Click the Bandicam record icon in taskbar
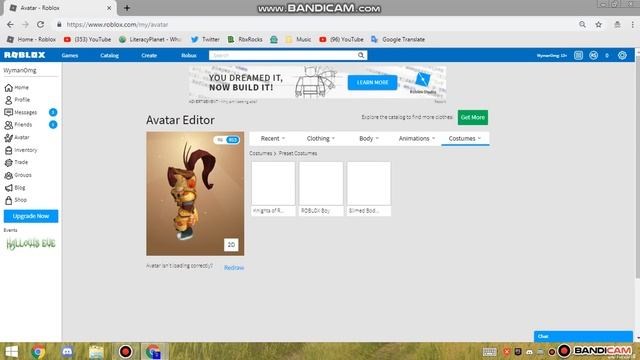Viewport: 640px width, 360px height. tap(125, 351)
